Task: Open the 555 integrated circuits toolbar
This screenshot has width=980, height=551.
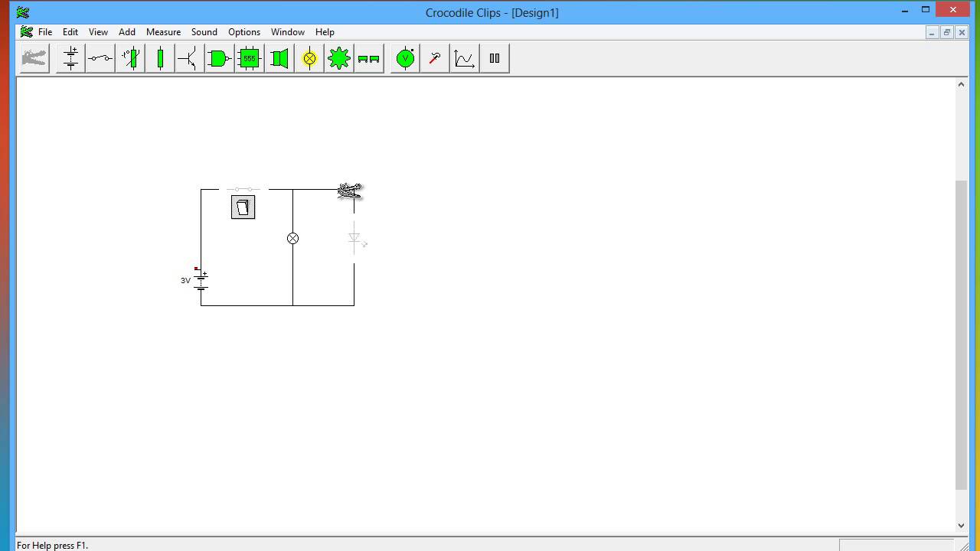Action: pos(250,58)
